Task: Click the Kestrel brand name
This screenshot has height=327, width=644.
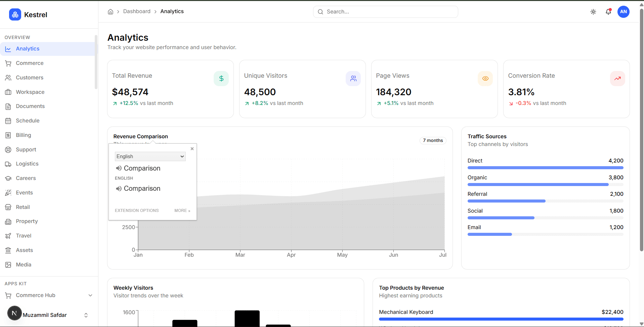Action: (x=36, y=15)
